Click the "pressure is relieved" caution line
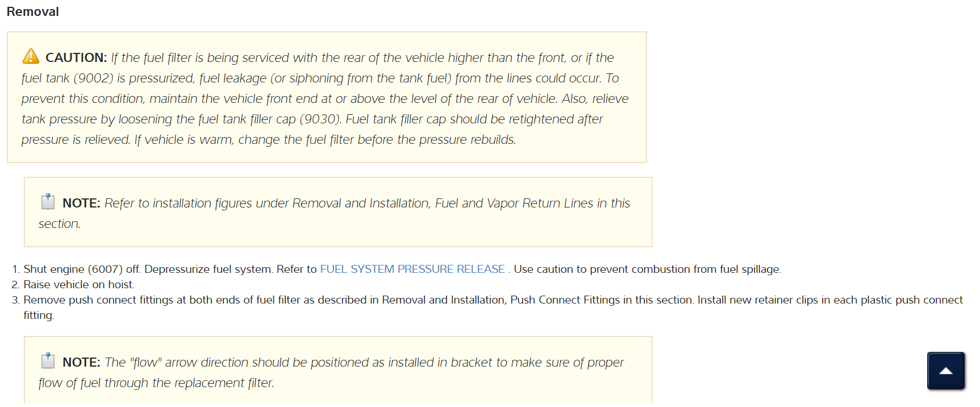This screenshot has height=407, width=980. coord(76,140)
